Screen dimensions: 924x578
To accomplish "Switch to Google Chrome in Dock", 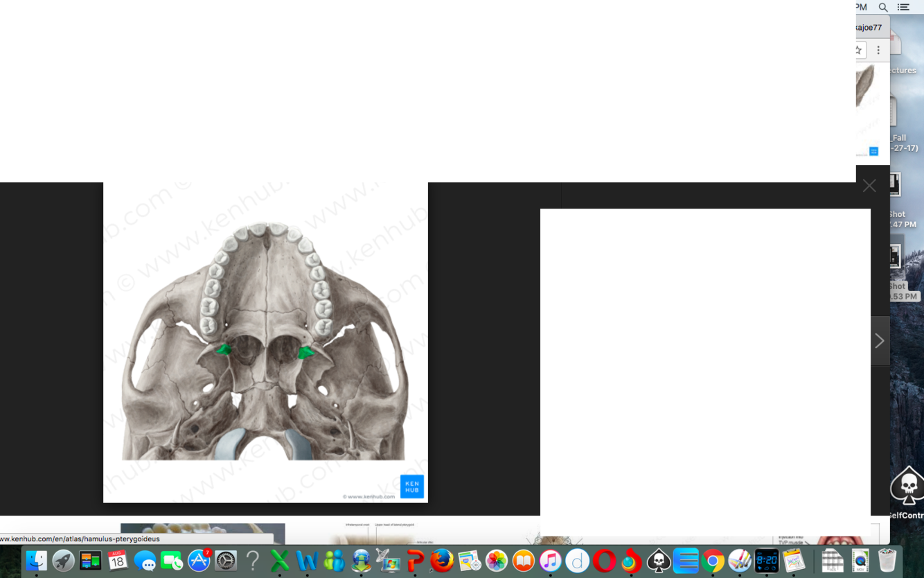I will point(713,560).
